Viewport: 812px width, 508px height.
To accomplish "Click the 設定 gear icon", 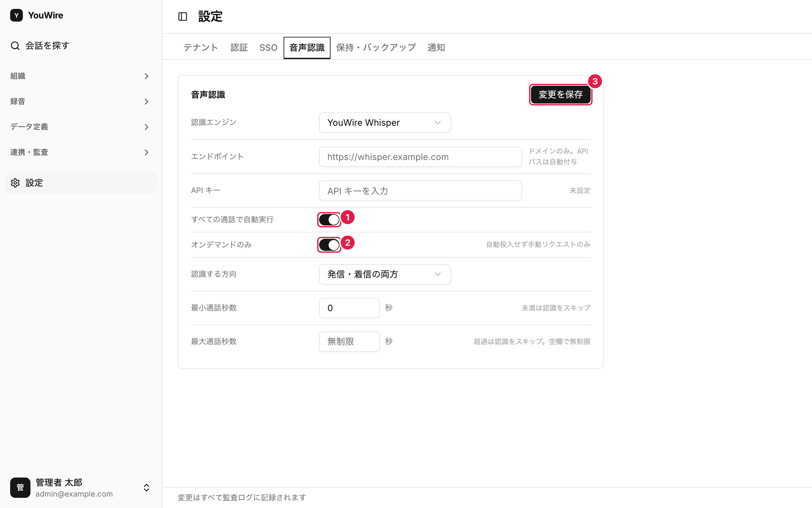I will 15,183.
